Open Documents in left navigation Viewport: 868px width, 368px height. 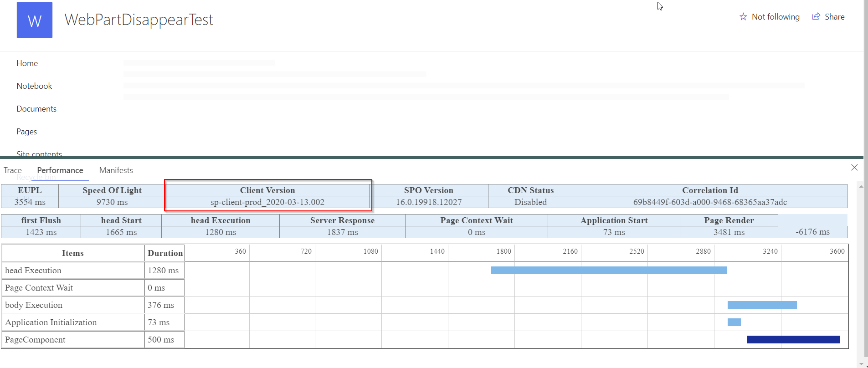tap(36, 109)
